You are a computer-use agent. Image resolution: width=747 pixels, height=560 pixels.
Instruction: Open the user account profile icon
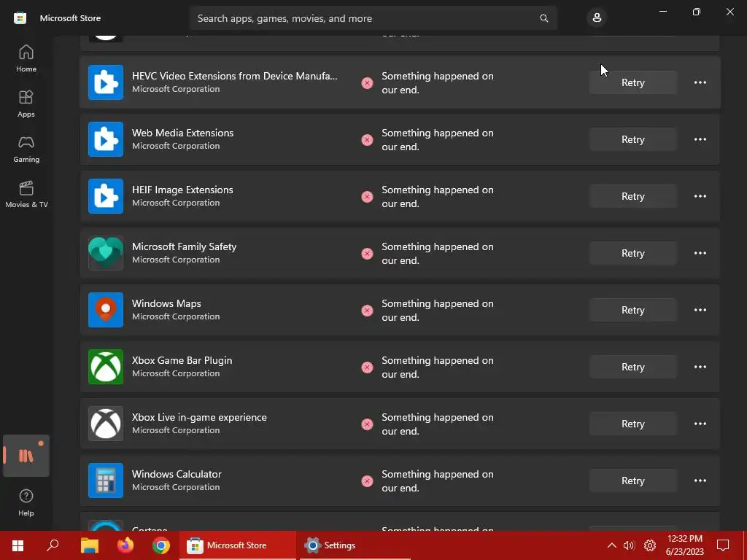[x=597, y=18]
